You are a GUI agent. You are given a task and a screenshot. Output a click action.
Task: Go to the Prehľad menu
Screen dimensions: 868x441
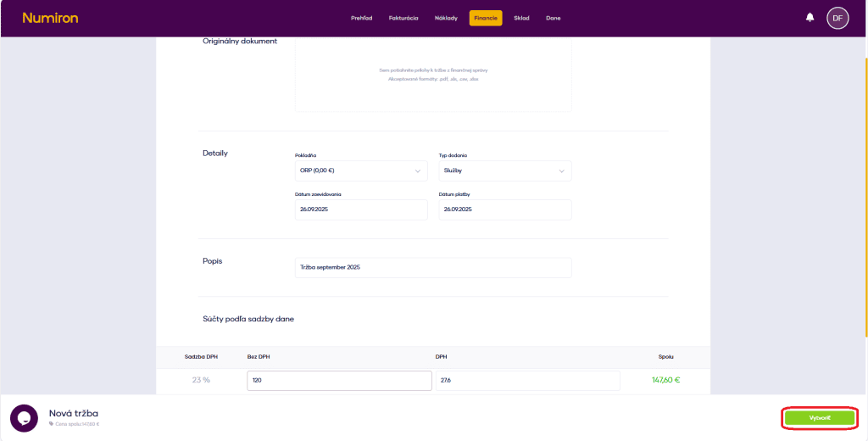[x=362, y=18]
